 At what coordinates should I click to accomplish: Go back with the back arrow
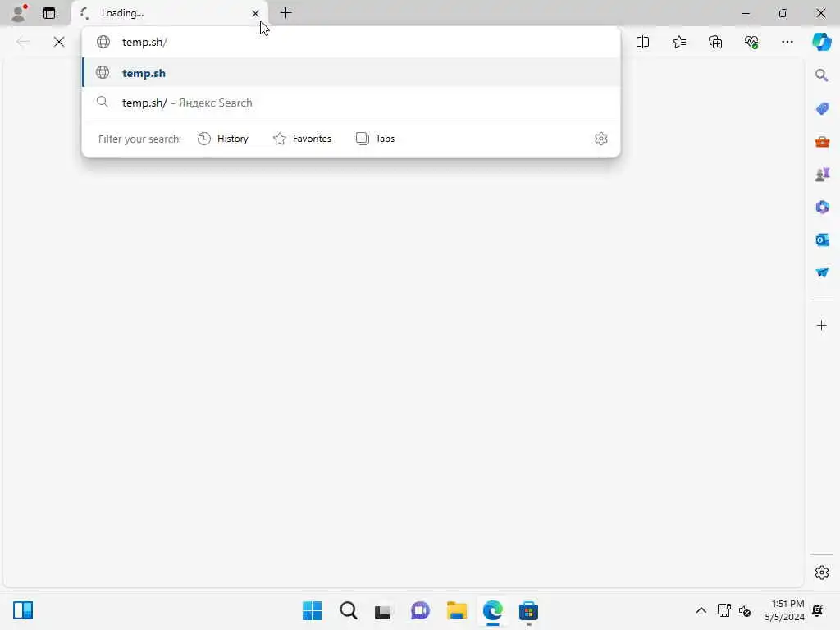point(22,42)
